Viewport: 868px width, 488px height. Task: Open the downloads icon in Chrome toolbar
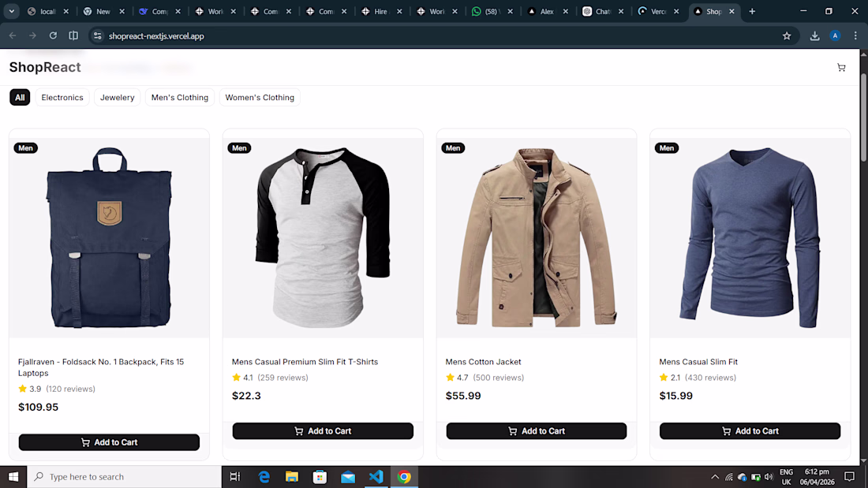point(814,36)
